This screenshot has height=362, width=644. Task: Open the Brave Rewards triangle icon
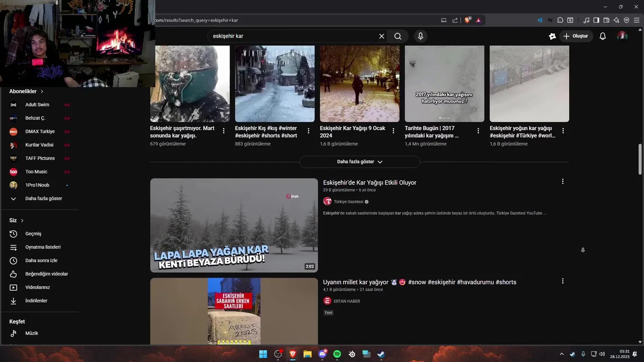(478, 20)
